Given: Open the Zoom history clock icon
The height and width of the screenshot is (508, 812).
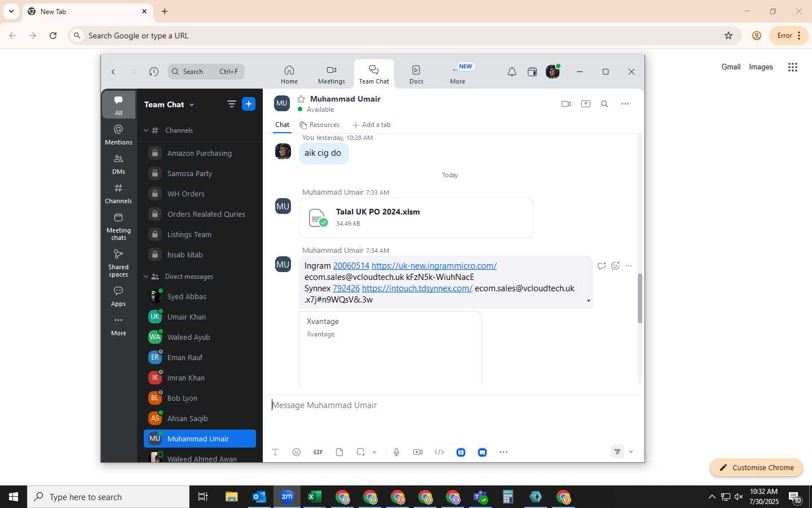Looking at the screenshot, I should coord(154,72).
